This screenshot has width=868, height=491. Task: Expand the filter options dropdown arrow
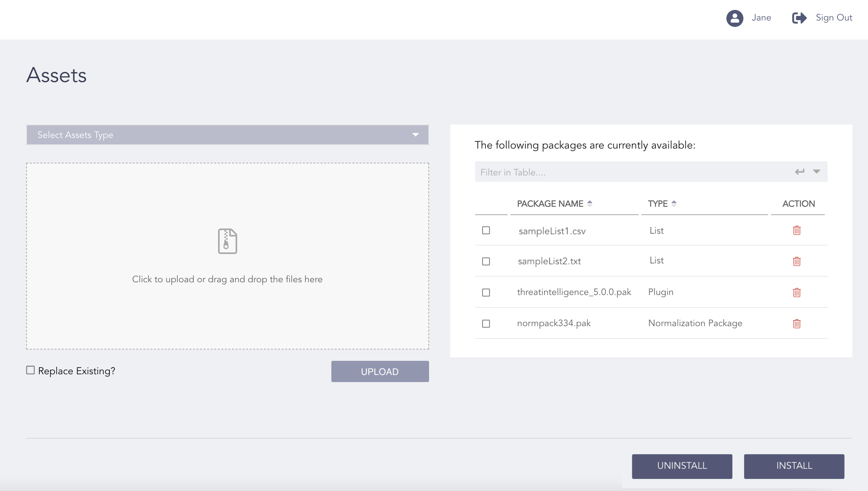tap(817, 172)
